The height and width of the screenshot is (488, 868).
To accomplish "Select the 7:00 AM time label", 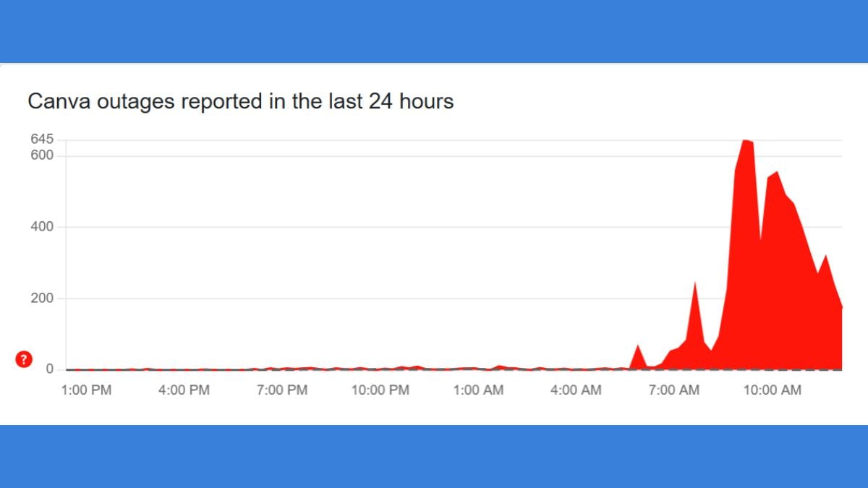I will pos(674,390).
